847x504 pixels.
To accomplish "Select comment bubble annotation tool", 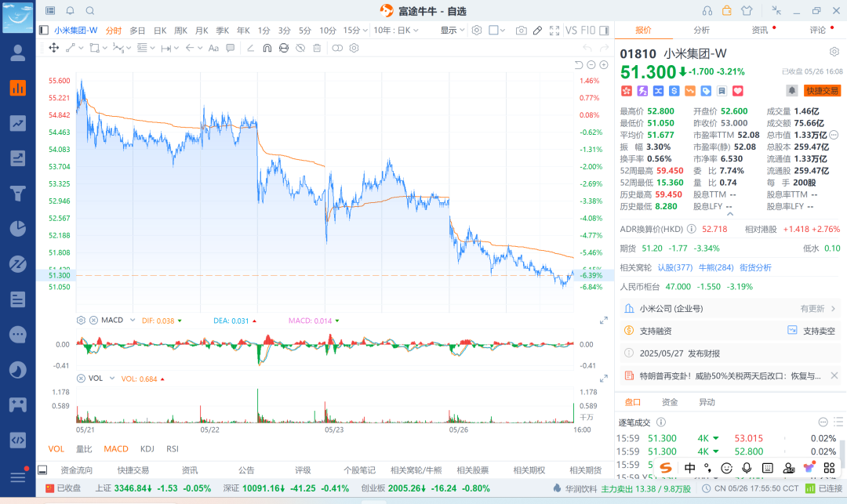I will 230,48.
